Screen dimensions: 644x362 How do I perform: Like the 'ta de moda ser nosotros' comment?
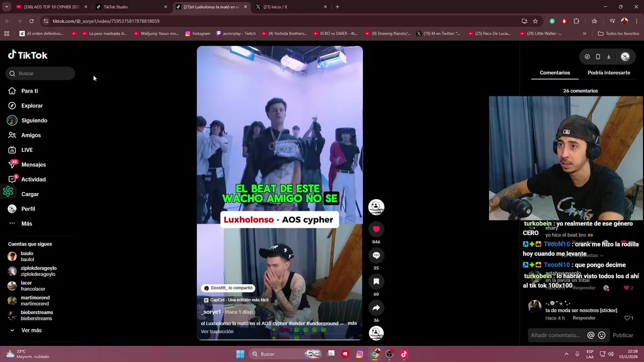(627, 318)
